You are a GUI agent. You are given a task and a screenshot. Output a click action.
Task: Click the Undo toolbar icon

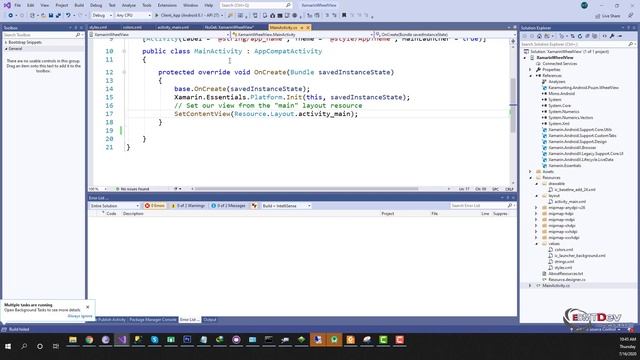[x=68, y=15]
